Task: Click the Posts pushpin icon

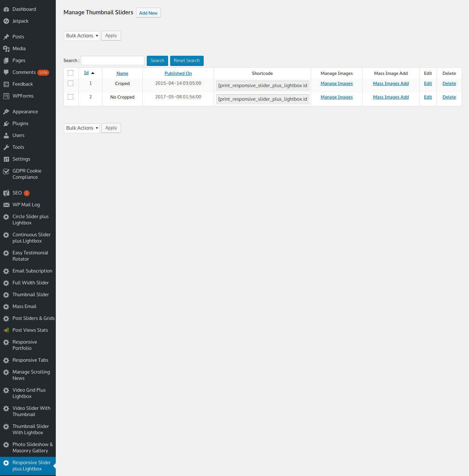Action: click(6, 37)
